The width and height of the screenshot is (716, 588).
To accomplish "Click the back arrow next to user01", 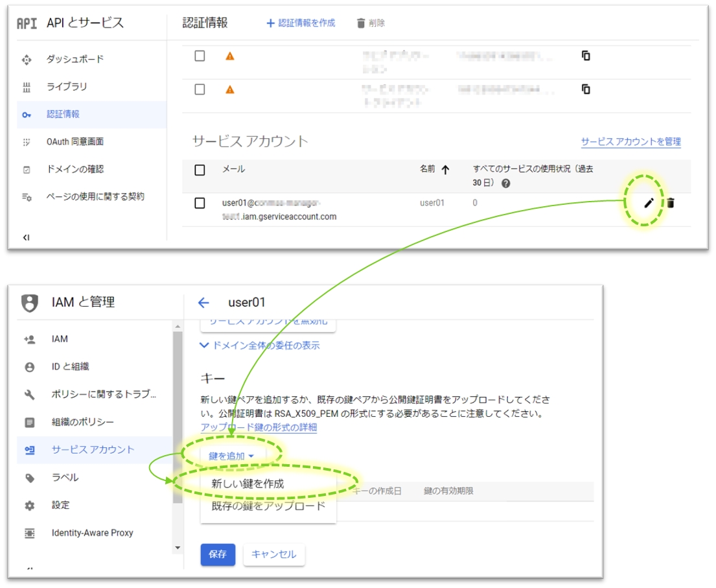I will click(x=203, y=303).
